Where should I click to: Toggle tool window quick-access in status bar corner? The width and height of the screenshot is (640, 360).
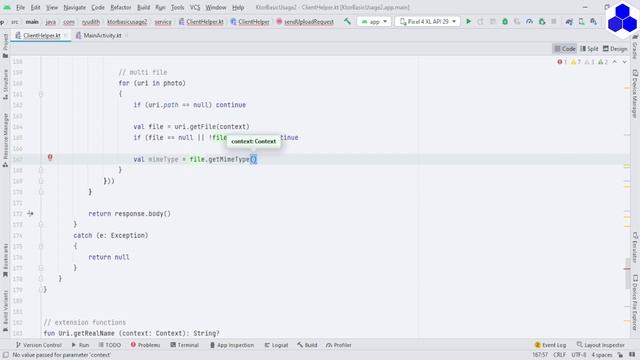[x=6, y=355]
